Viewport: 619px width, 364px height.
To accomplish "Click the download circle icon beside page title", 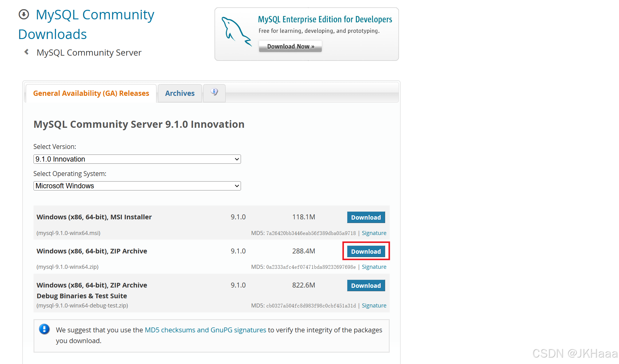I will point(24,14).
